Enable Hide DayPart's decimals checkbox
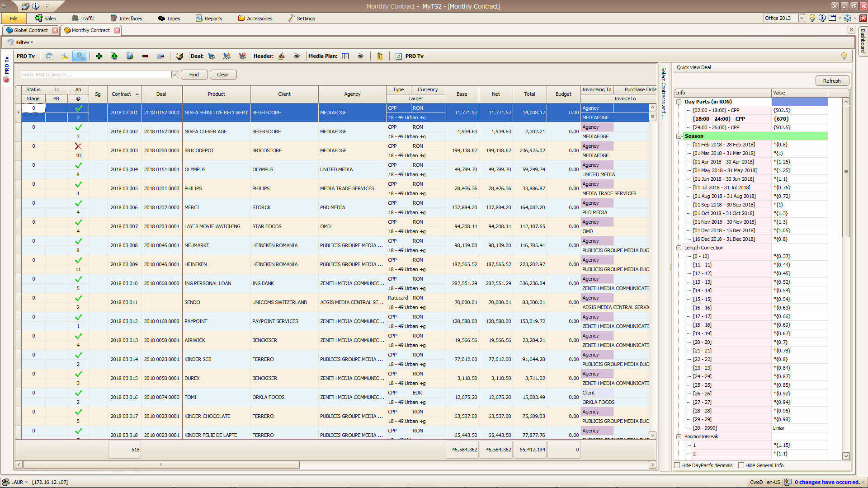The image size is (868, 488). (x=677, y=465)
